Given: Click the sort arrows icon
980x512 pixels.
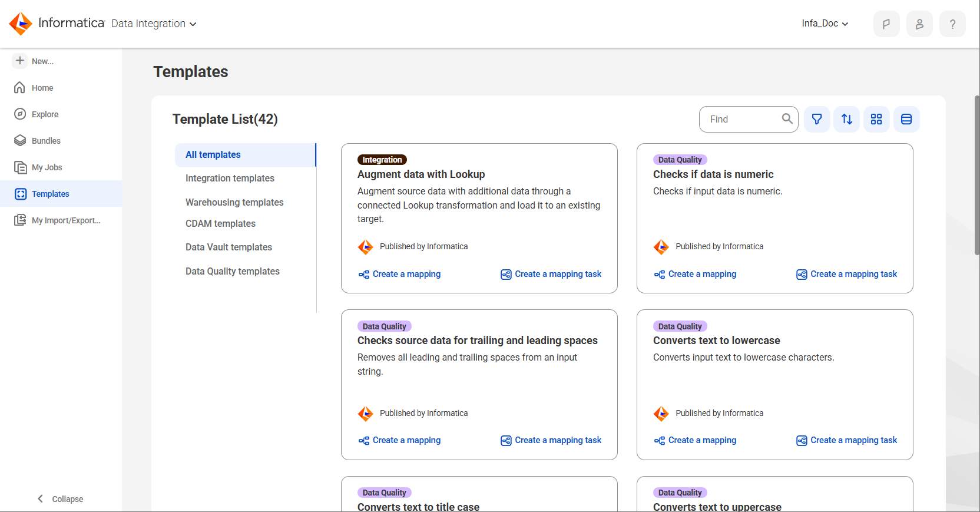Looking at the screenshot, I should pyautogui.click(x=847, y=119).
